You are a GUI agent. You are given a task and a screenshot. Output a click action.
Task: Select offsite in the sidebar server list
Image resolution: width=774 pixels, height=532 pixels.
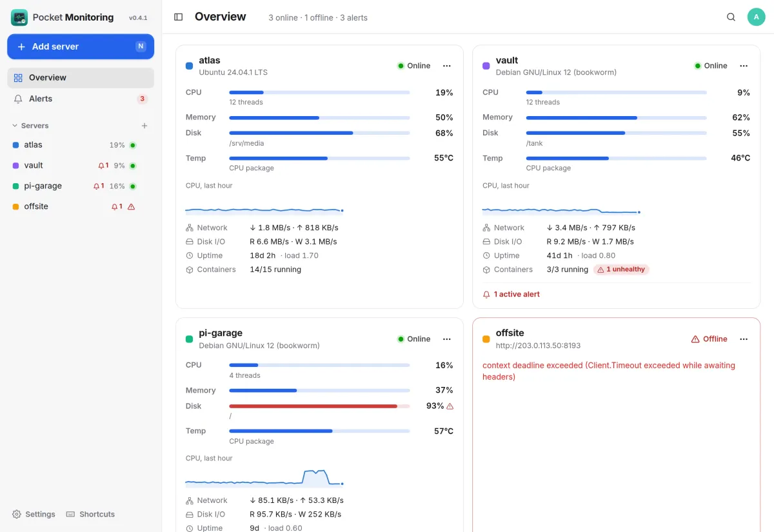74,207
